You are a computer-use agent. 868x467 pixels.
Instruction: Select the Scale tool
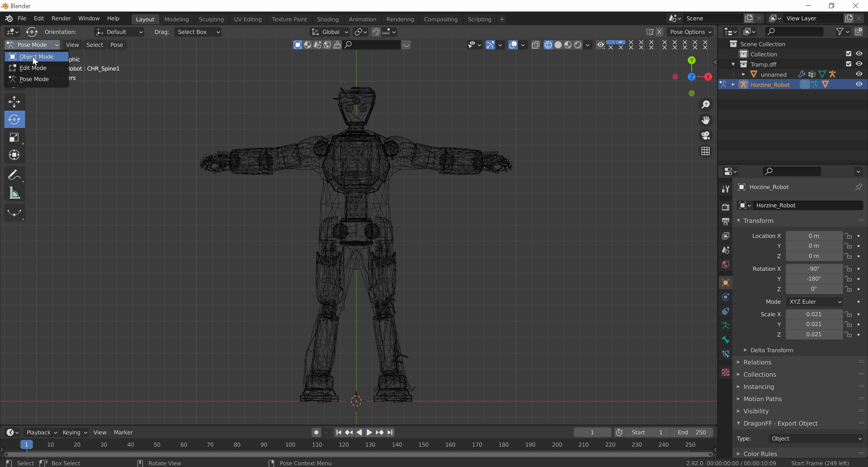[14, 137]
